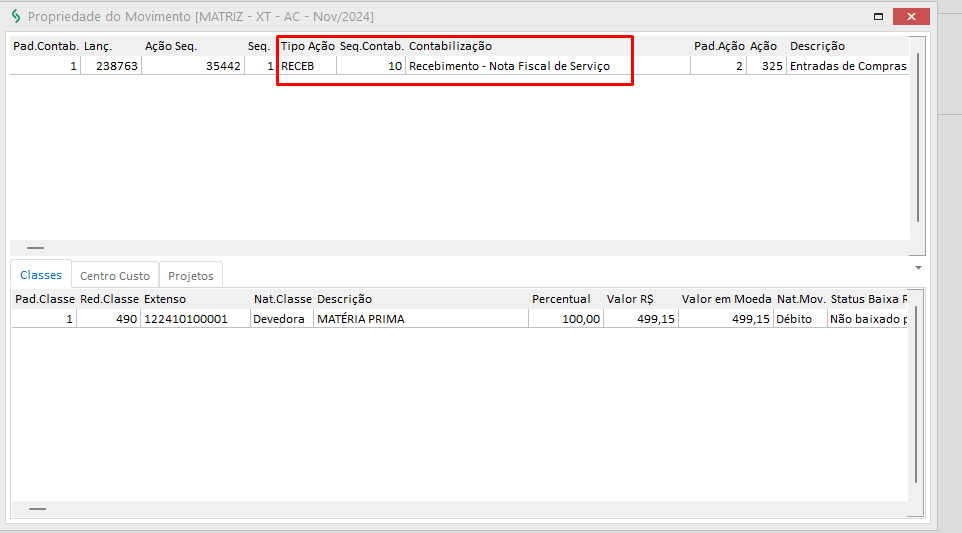This screenshot has width=962, height=533.
Task: Click the Contabilização column header
Action: [450, 46]
